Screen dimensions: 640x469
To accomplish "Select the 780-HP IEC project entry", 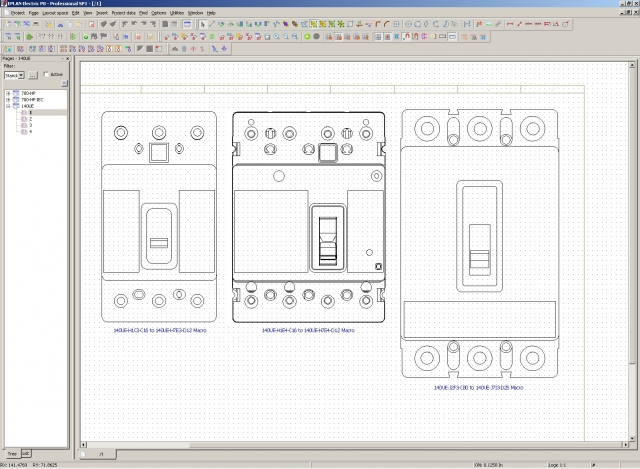I will 32,100.
